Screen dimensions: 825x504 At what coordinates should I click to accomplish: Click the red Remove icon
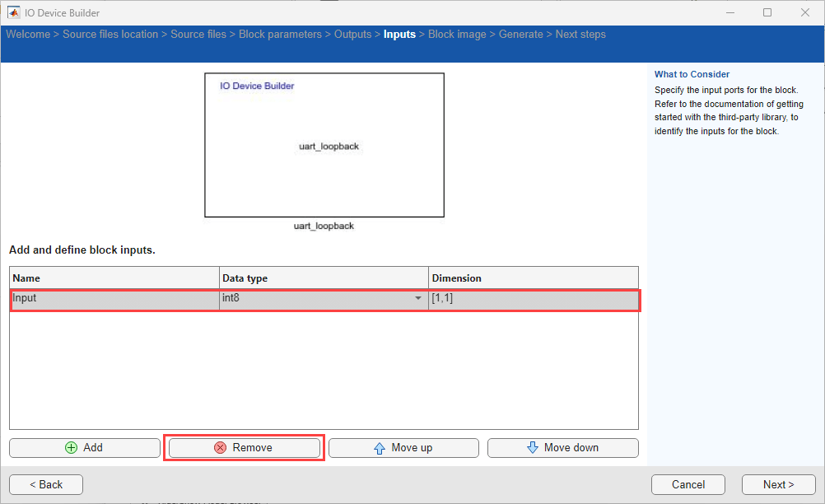pos(220,447)
